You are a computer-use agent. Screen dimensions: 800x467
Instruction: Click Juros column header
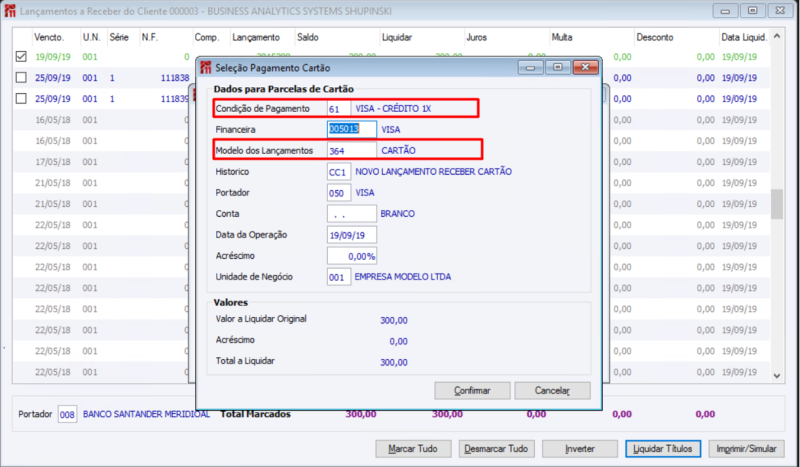[476, 37]
